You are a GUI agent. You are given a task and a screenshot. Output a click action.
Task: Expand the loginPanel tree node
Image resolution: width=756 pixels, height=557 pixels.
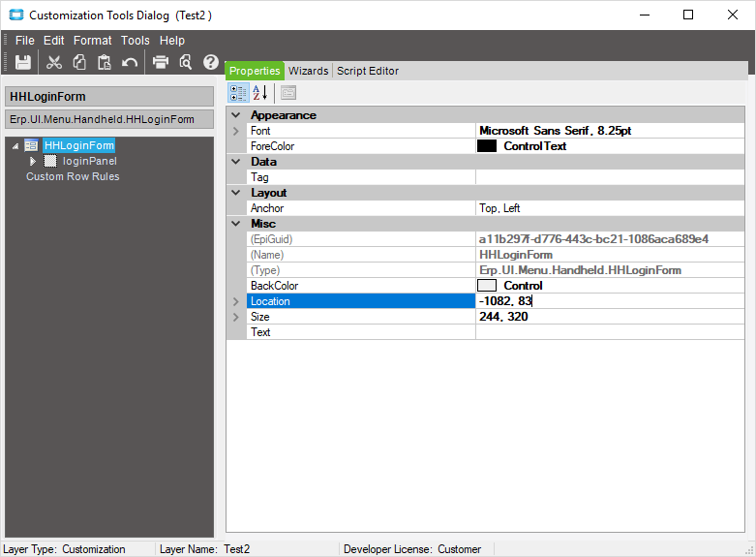(x=33, y=161)
